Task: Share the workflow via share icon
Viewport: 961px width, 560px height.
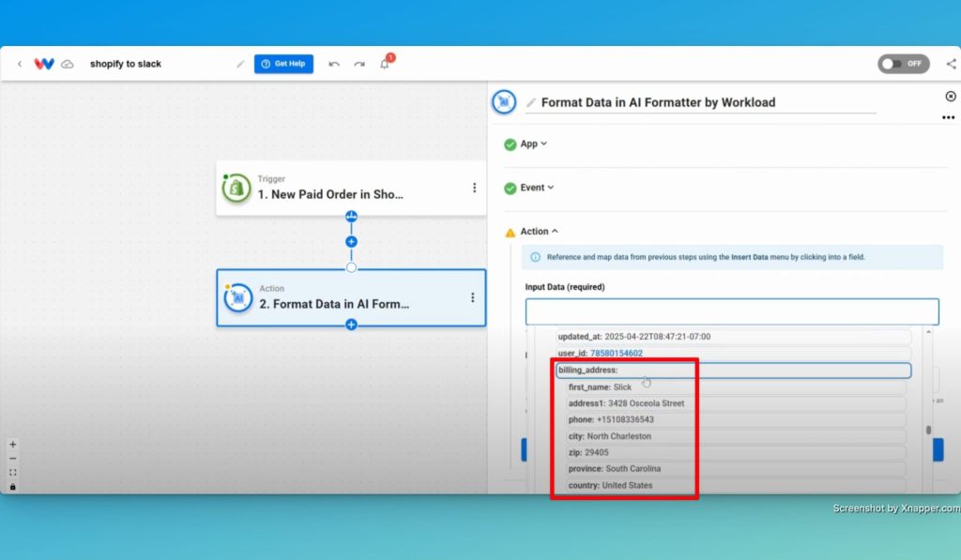Action: pyautogui.click(x=951, y=64)
